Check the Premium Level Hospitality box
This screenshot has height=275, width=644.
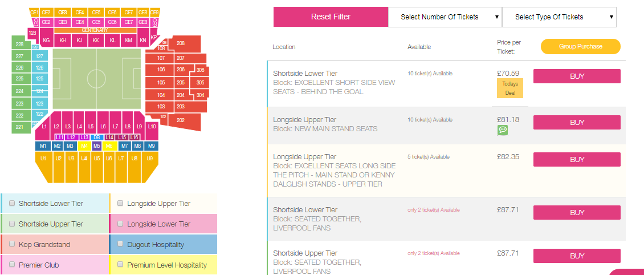pyautogui.click(x=120, y=265)
